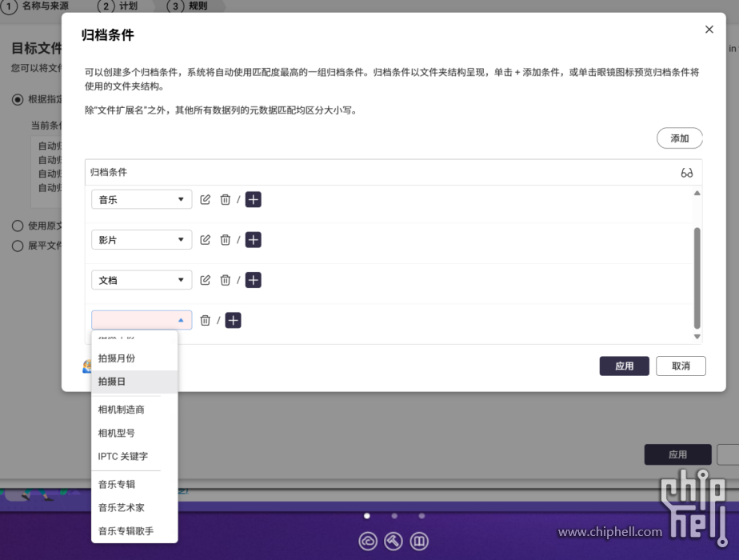Choose 拍摄月份 from the list
Screen dimensions: 739x560
pos(134,358)
